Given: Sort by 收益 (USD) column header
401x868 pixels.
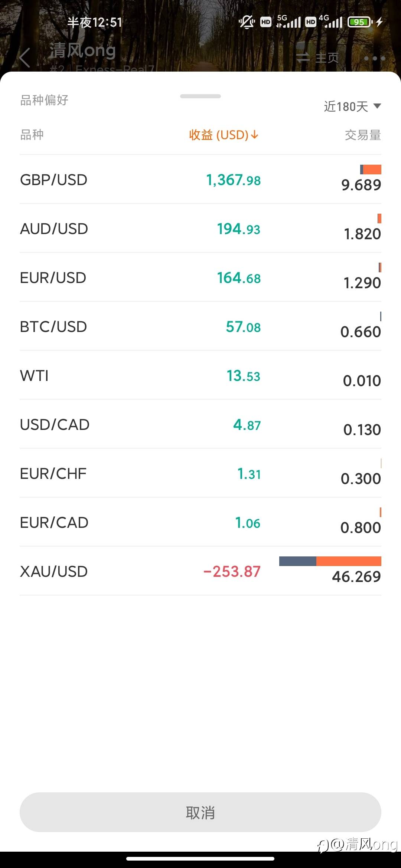Looking at the screenshot, I should coord(219,135).
